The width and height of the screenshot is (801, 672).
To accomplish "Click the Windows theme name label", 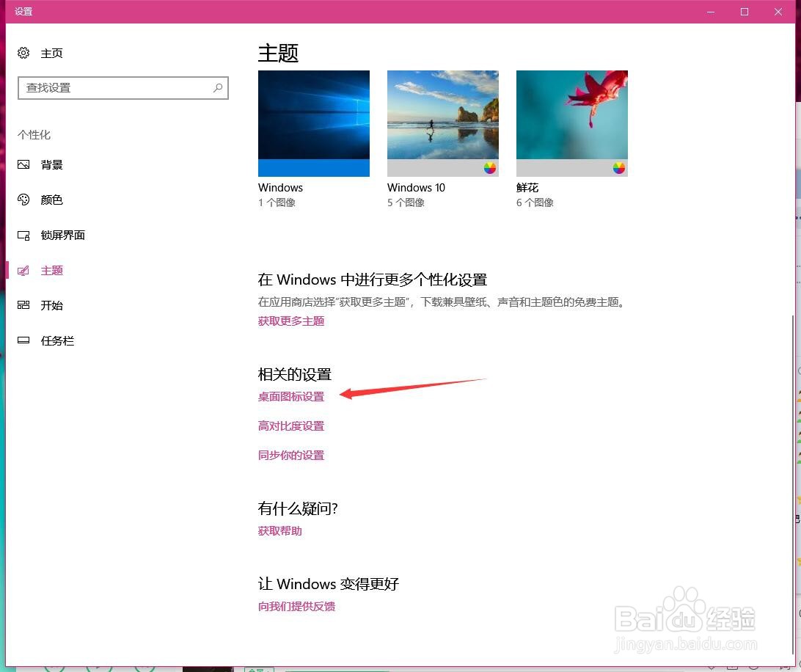I will [280, 188].
